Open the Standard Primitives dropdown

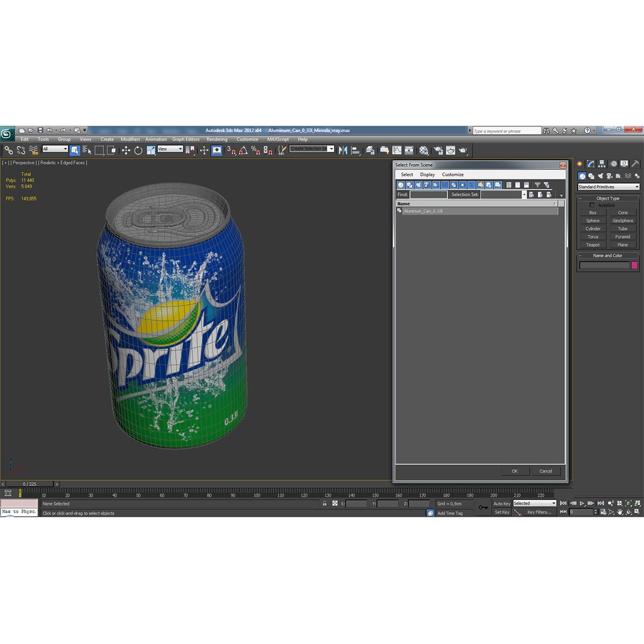[608, 187]
